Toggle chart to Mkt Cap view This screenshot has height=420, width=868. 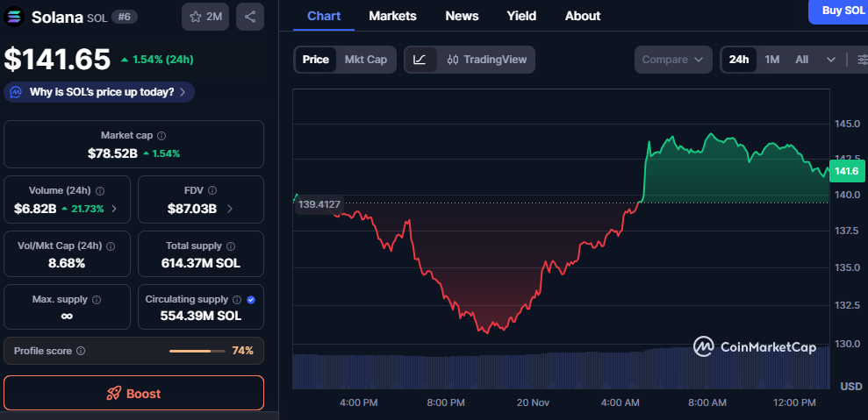coord(365,60)
